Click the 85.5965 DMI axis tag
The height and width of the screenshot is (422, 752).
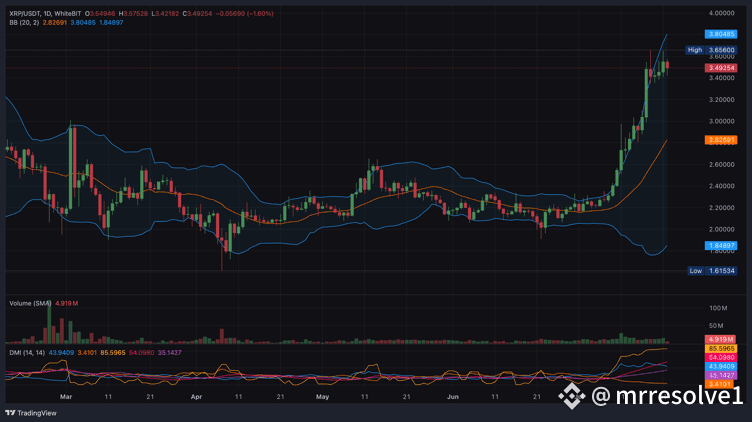pyautogui.click(x=721, y=349)
